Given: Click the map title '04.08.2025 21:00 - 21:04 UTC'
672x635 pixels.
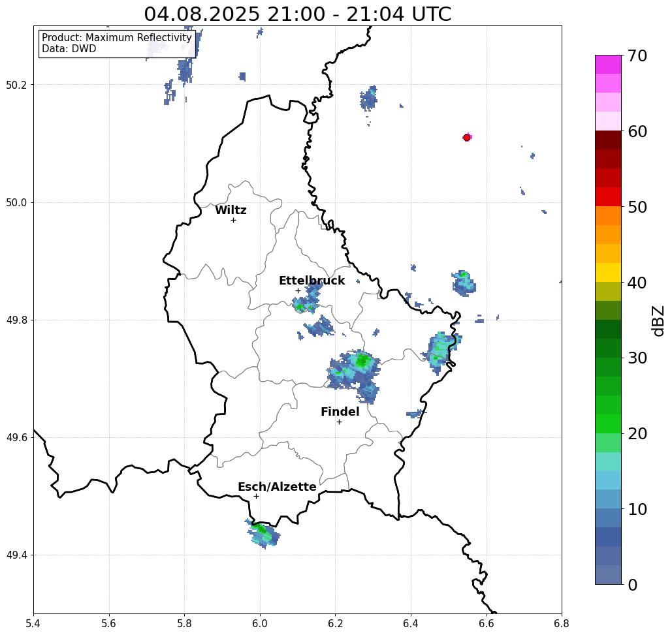Looking at the screenshot, I should 297,14.
